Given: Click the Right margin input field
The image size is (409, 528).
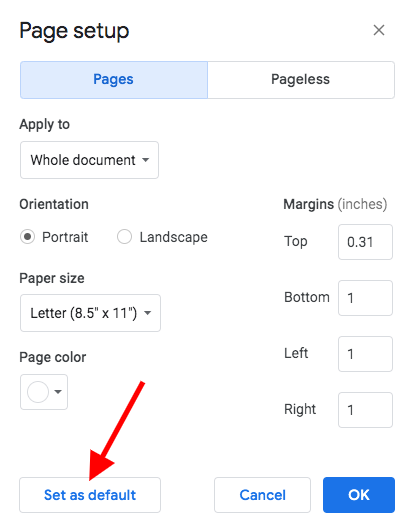Looking at the screenshot, I should point(365,409).
